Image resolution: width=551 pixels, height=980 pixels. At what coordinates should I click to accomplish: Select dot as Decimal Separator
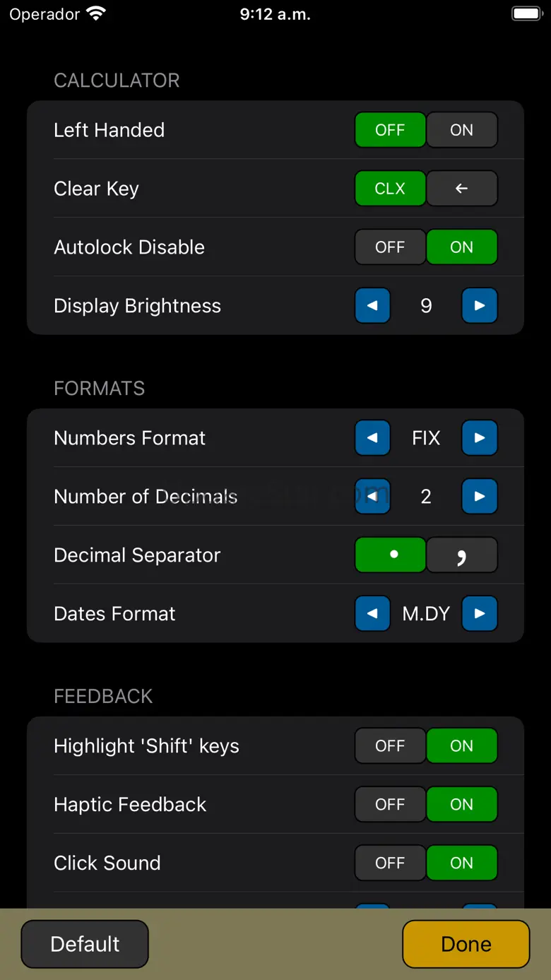(390, 555)
